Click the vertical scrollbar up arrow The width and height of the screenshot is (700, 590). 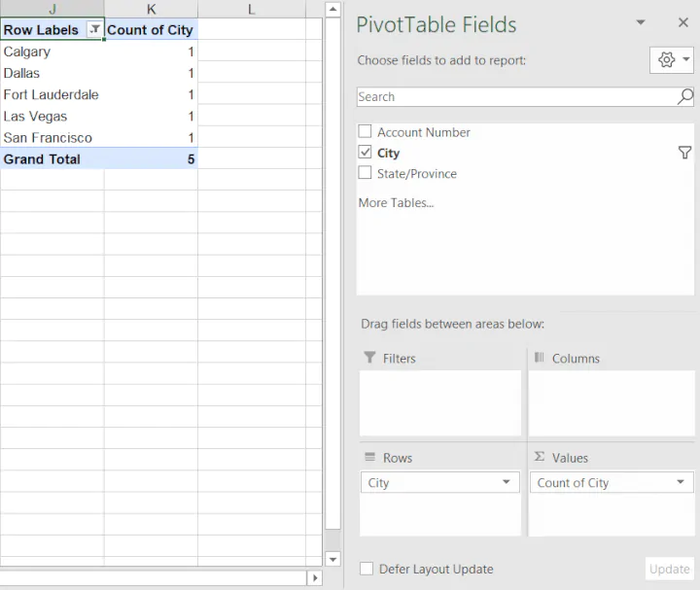[333, 10]
